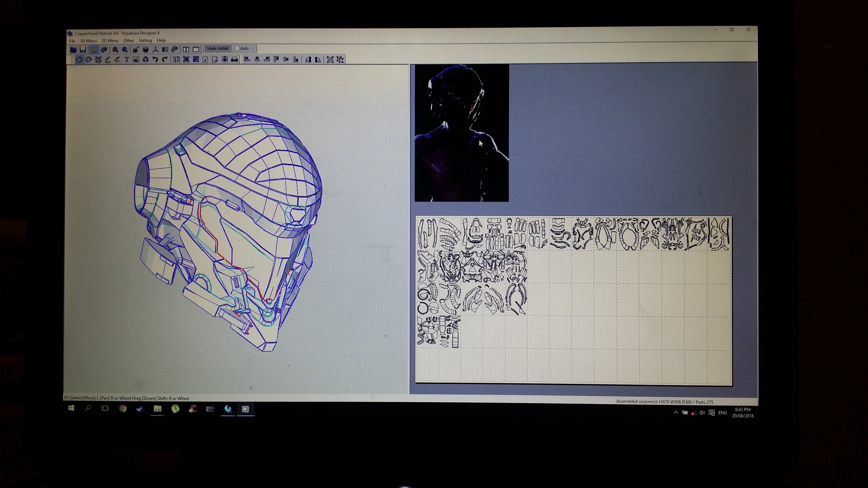Click the ENG language indicator
The image size is (868, 488).
click(x=722, y=413)
